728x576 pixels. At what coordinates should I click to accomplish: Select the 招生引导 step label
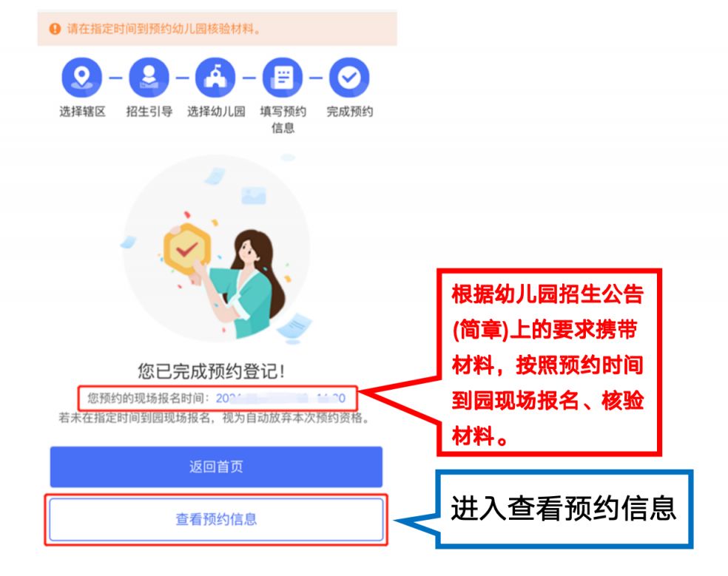tap(149, 112)
